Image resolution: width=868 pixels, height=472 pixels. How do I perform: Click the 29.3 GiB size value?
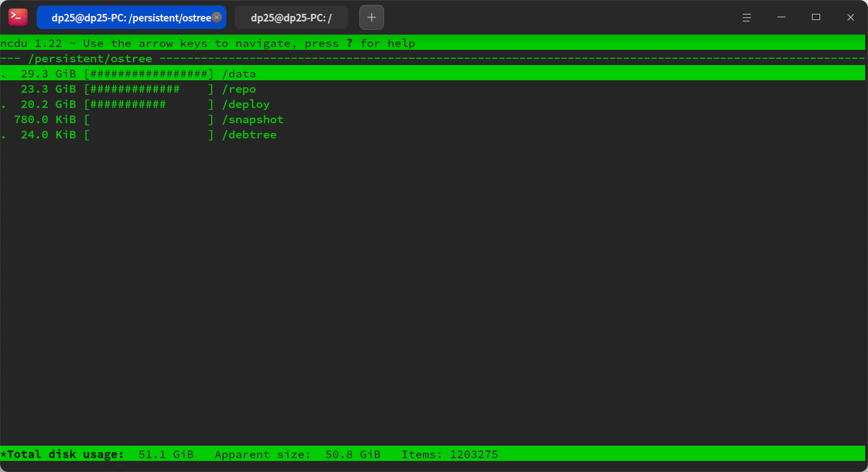click(48, 73)
